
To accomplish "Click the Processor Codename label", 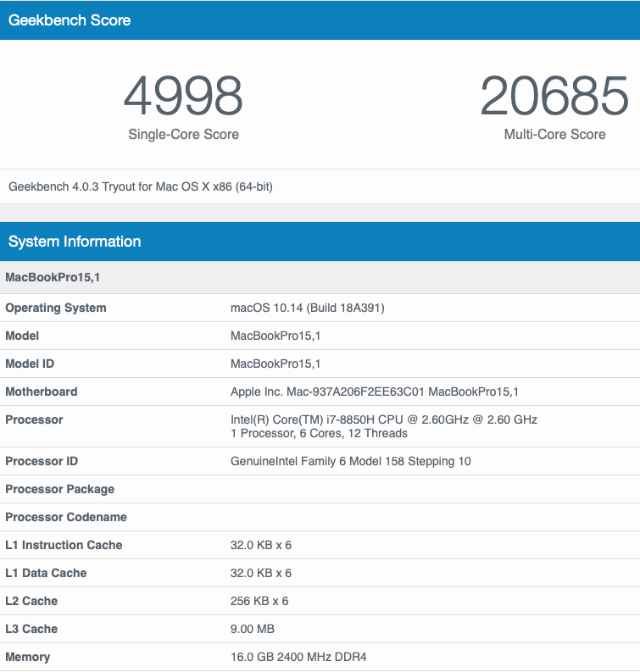I will click(x=66, y=517).
